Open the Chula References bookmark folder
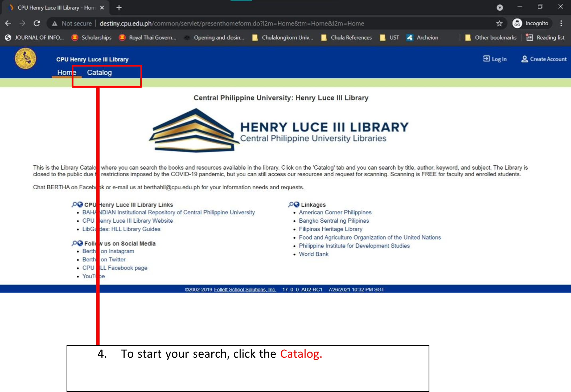Screen dimensions: 571x392 pos(347,38)
